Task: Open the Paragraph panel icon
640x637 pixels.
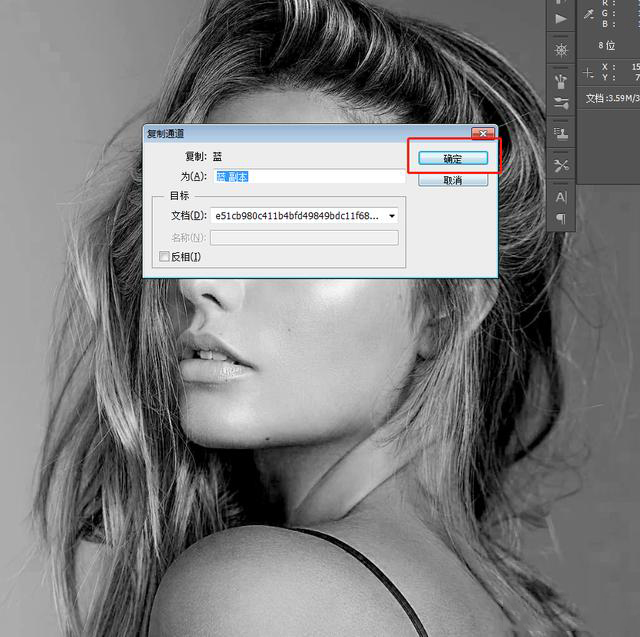Action: click(561, 219)
